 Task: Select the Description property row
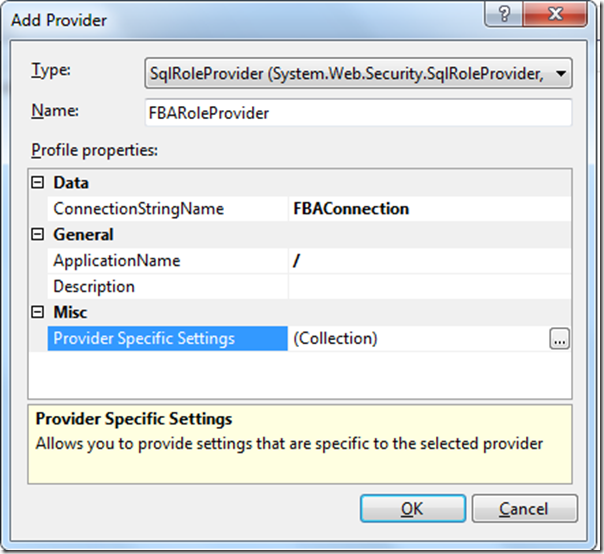(x=93, y=287)
